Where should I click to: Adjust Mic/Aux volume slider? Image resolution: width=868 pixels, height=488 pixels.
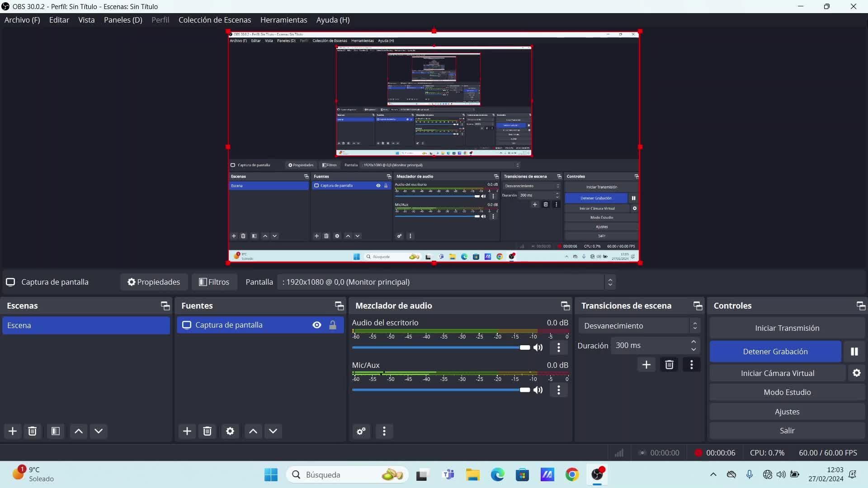click(x=524, y=390)
